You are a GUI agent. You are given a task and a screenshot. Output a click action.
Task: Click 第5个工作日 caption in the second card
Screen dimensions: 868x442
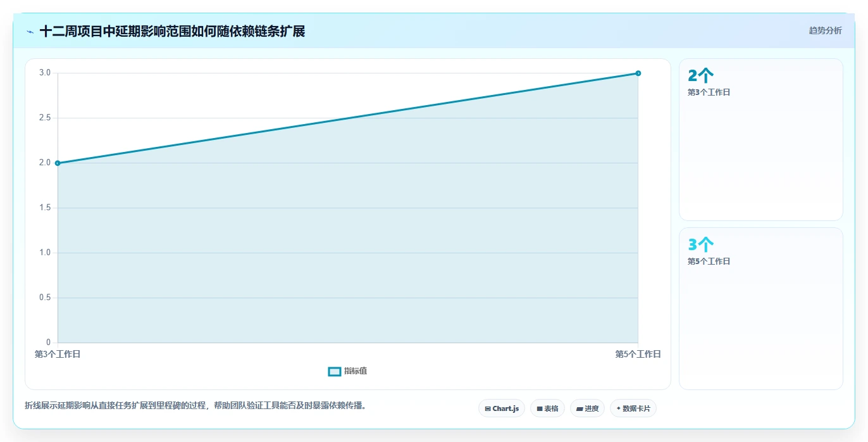(x=709, y=262)
